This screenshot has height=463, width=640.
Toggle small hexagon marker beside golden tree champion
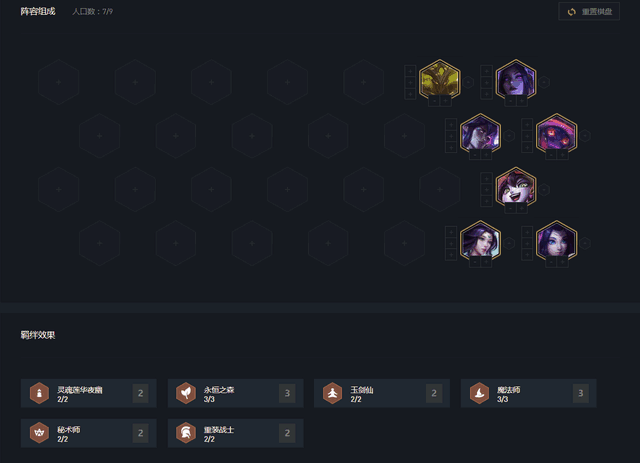468,82
